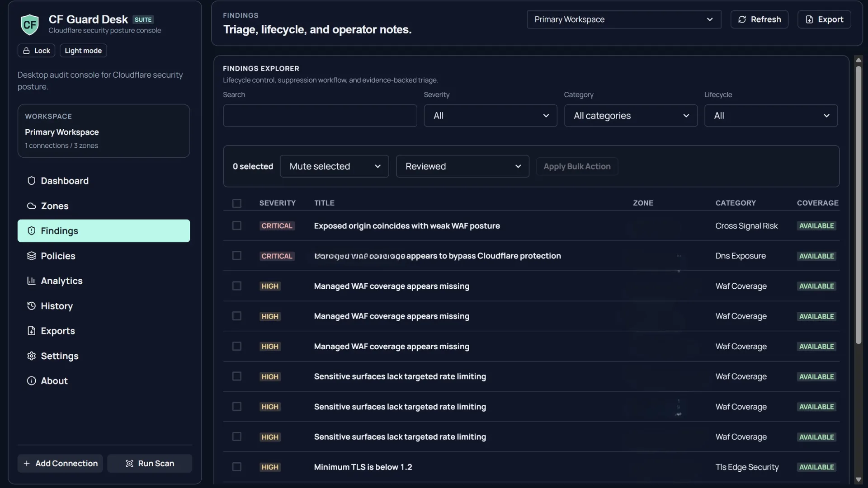Click the AVAILABLE badge on Tls Edge Security row
The width and height of the screenshot is (868, 488).
pos(816,467)
